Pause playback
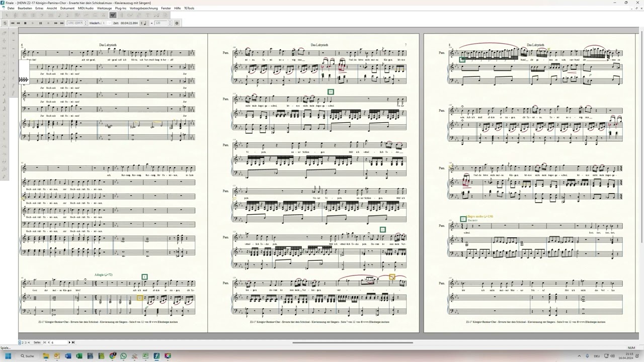Viewport: 644px width, 362px height. [x=41, y=23]
